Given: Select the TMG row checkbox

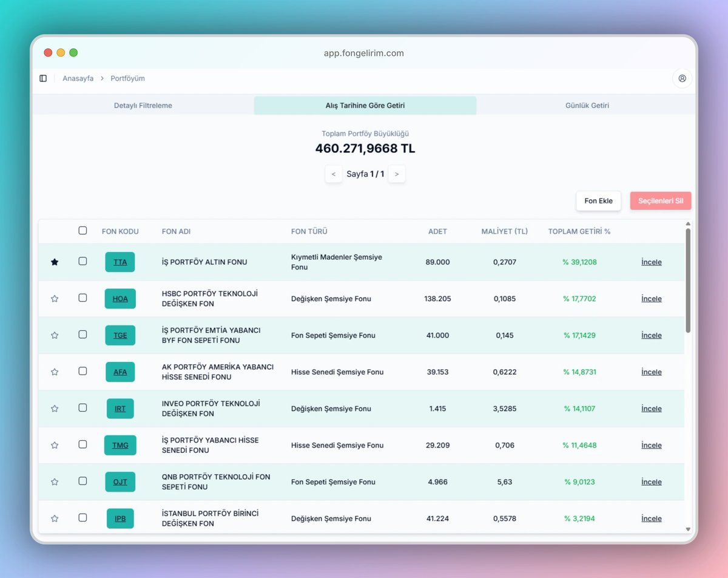Looking at the screenshot, I should pyautogui.click(x=83, y=444).
